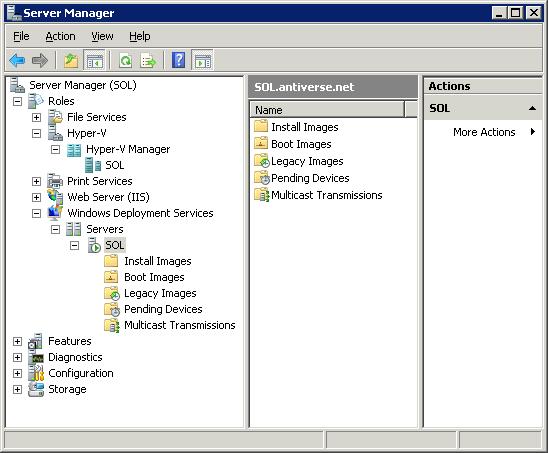Image resolution: width=548 pixels, height=453 pixels.
Task: Click the Diagnostics node icon
Action: 36,357
